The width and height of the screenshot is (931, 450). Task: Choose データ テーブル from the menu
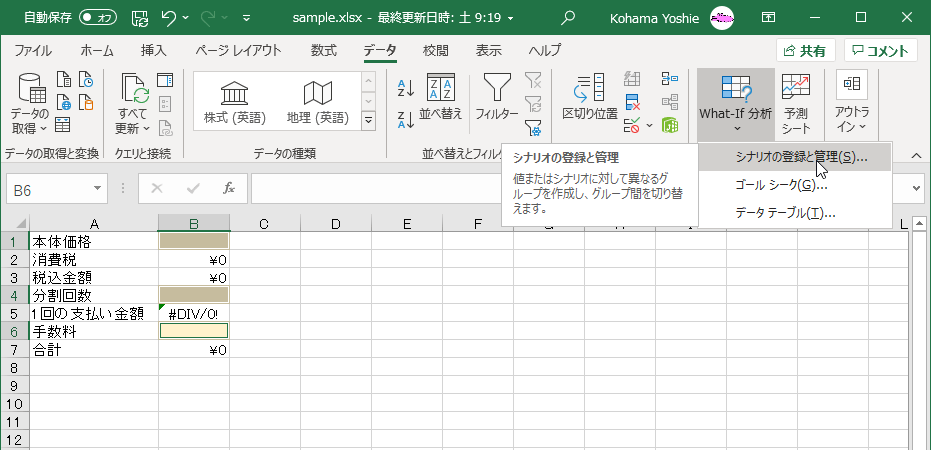784,212
